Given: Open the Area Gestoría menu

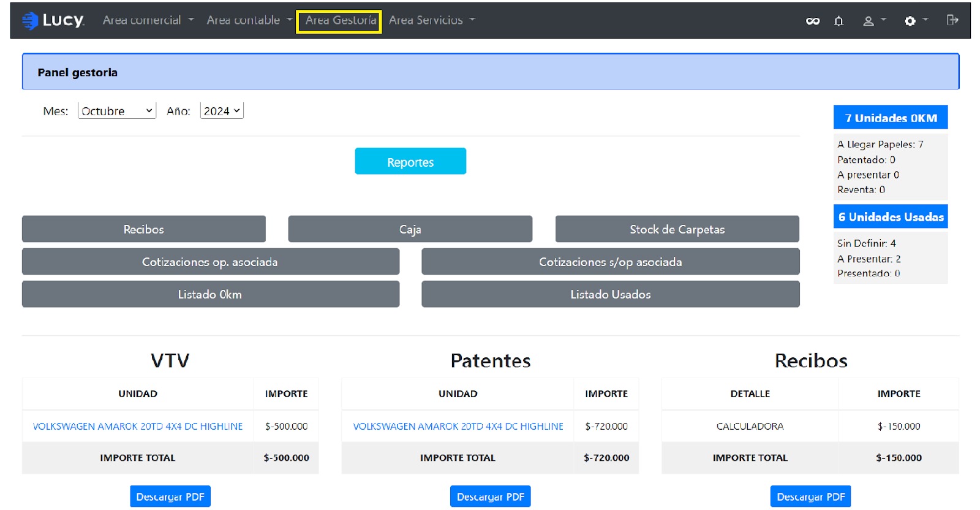Looking at the screenshot, I should coord(341,20).
